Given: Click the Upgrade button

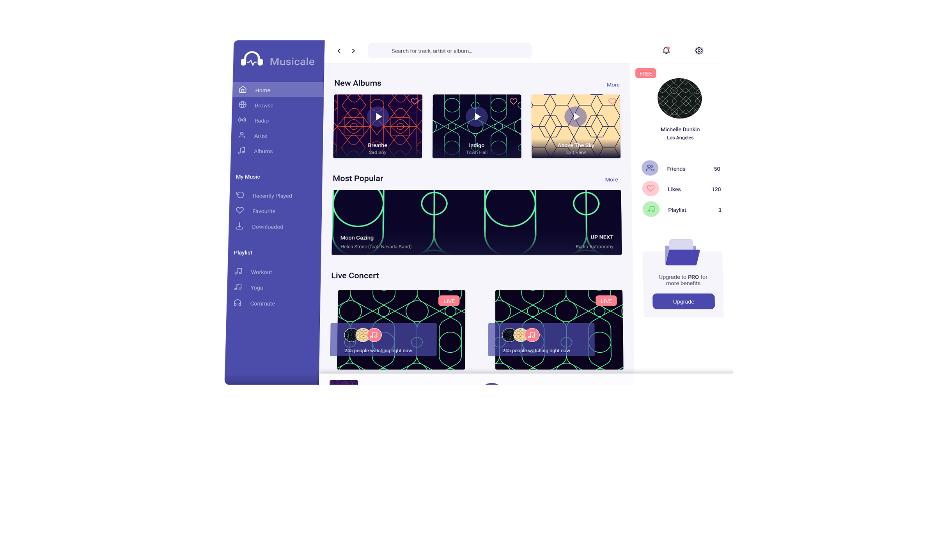Looking at the screenshot, I should click(683, 301).
